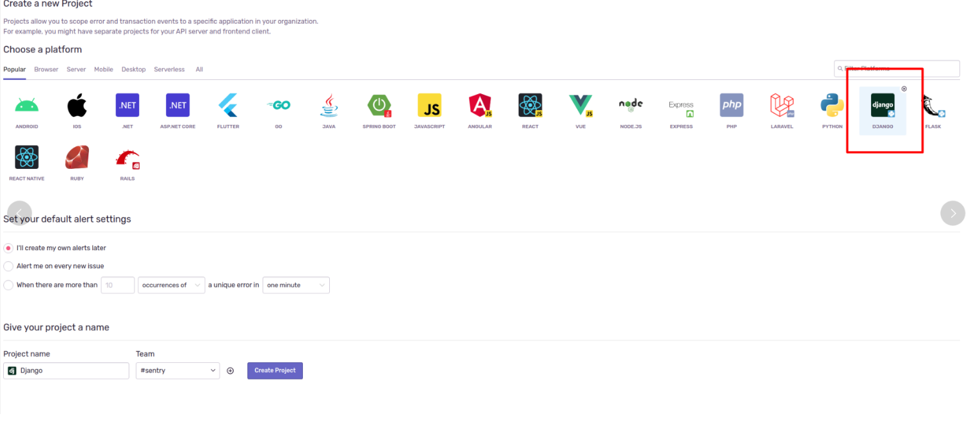The height and width of the screenshot is (439, 980).
Task: Open the one minute interval dropdown
Action: pos(296,285)
